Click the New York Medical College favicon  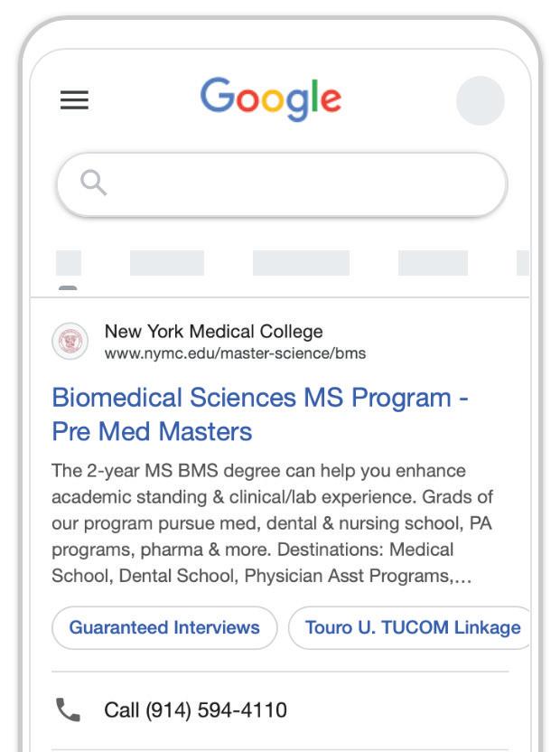(x=70, y=341)
